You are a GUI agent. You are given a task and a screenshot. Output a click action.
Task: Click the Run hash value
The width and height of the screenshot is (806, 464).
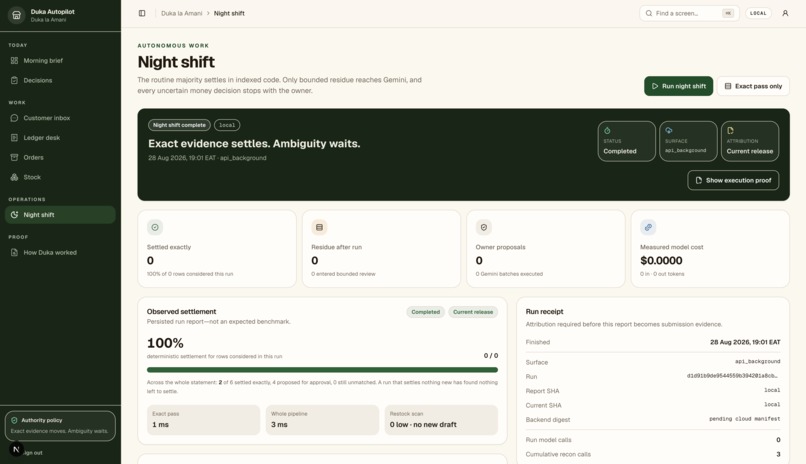[734, 376]
